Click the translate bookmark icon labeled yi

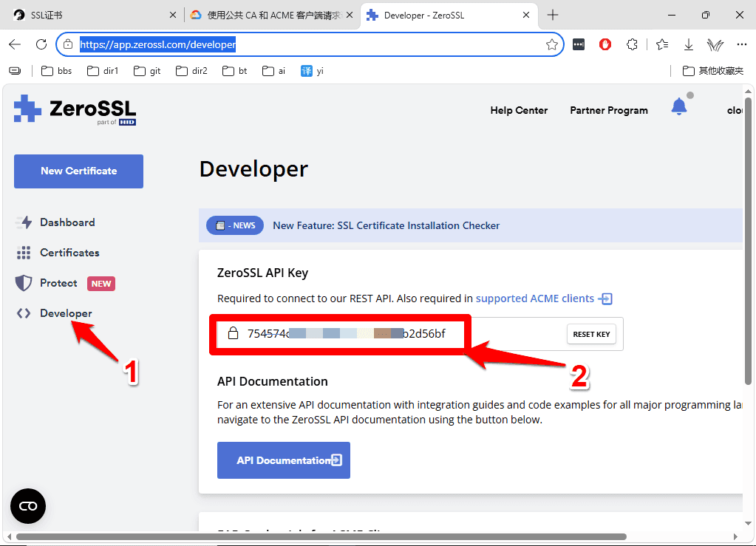pos(312,72)
